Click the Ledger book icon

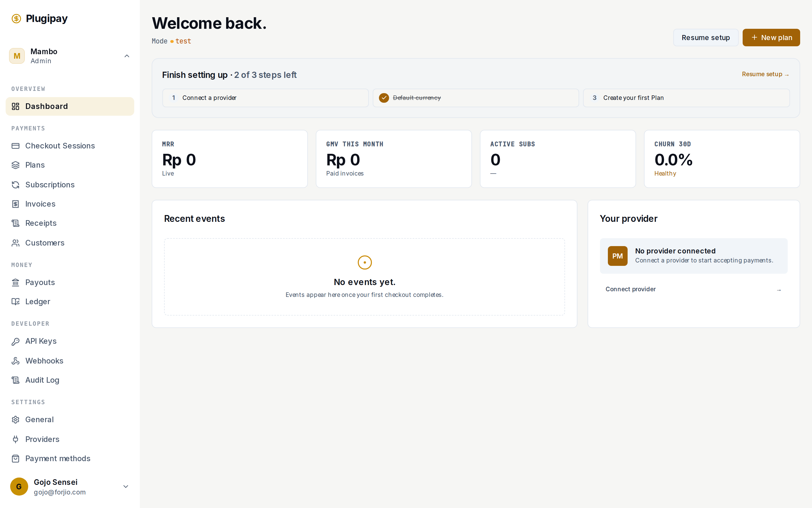(16, 302)
